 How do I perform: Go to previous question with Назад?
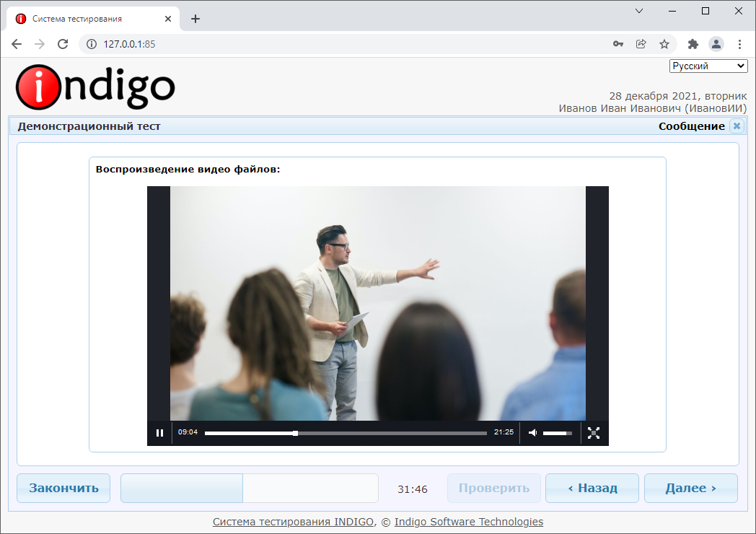click(592, 488)
